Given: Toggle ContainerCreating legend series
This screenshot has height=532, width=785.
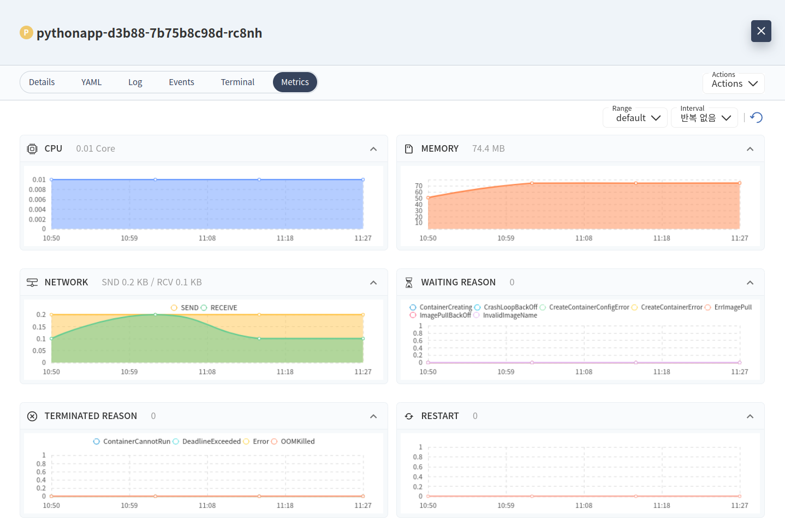Looking at the screenshot, I should 441,307.
